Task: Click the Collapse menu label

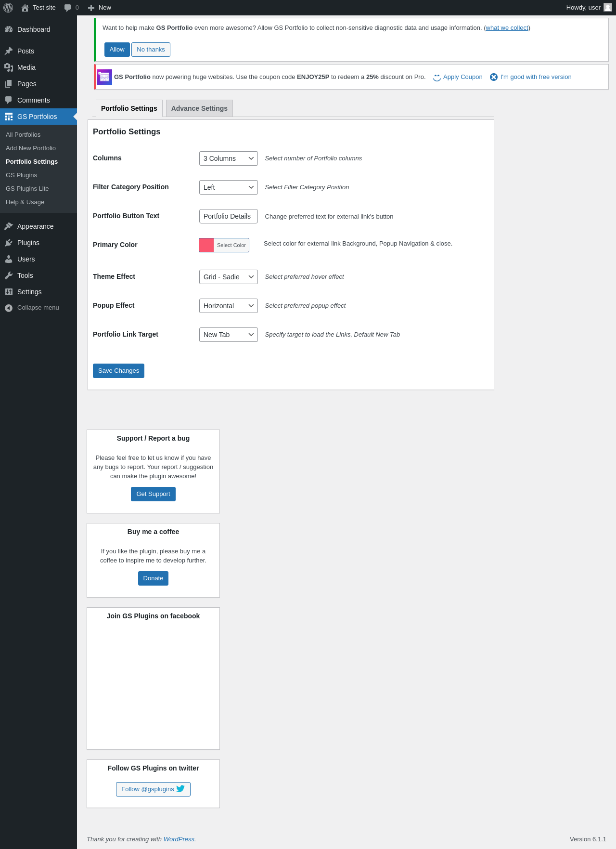Action: [38, 308]
